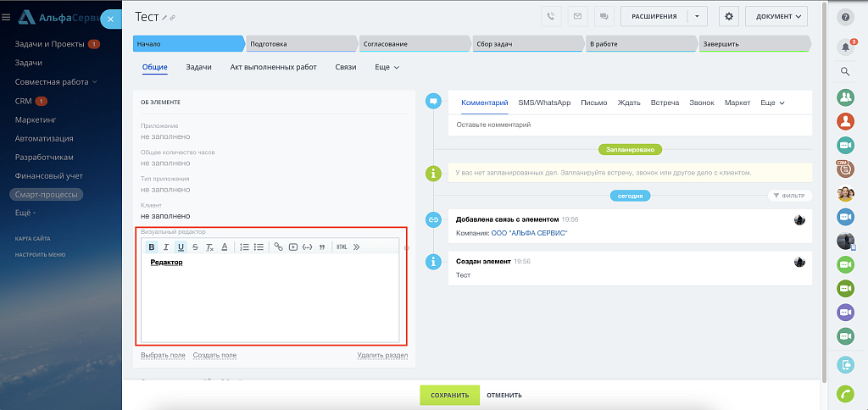Expand the Еще menu in the element tabs
Screen dimensions: 868x410
pyautogui.click(x=387, y=67)
